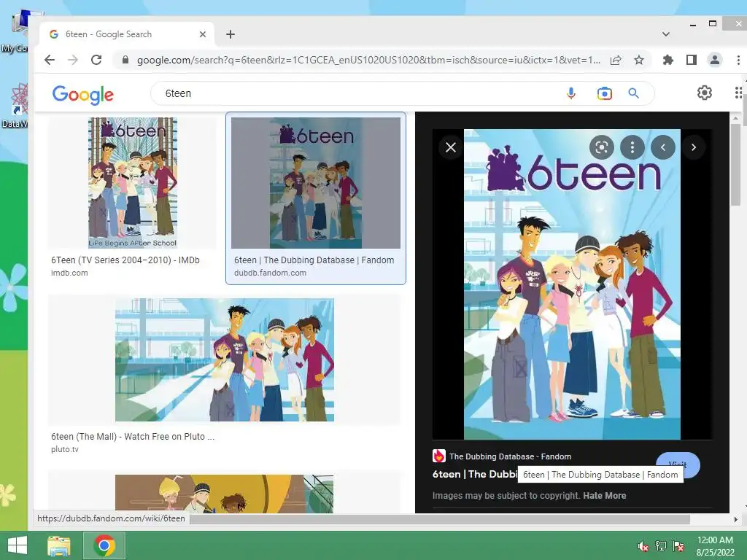Search by image with the camera icon
The height and width of the screenshot is (560, 747).
click(604, 93)
